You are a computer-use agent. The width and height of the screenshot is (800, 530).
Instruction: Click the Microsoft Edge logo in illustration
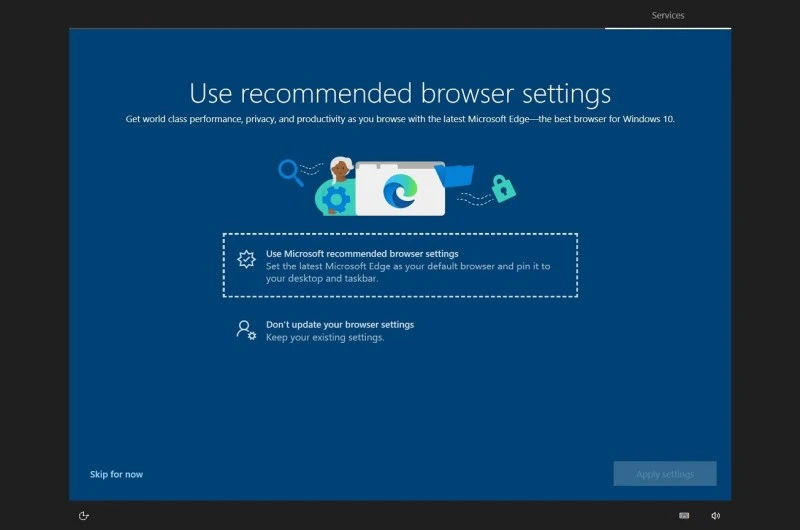[x=401, y=191]
